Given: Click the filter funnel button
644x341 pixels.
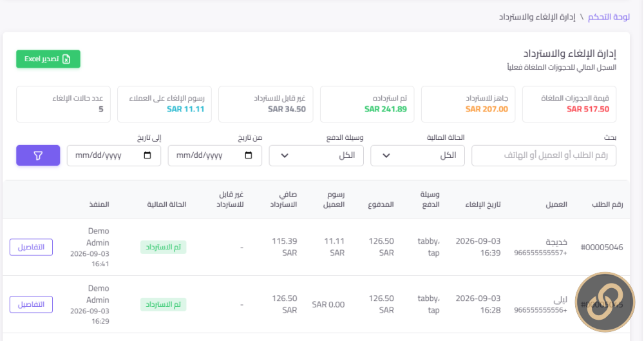Looking at the screenshot, I should coord(38,155).
